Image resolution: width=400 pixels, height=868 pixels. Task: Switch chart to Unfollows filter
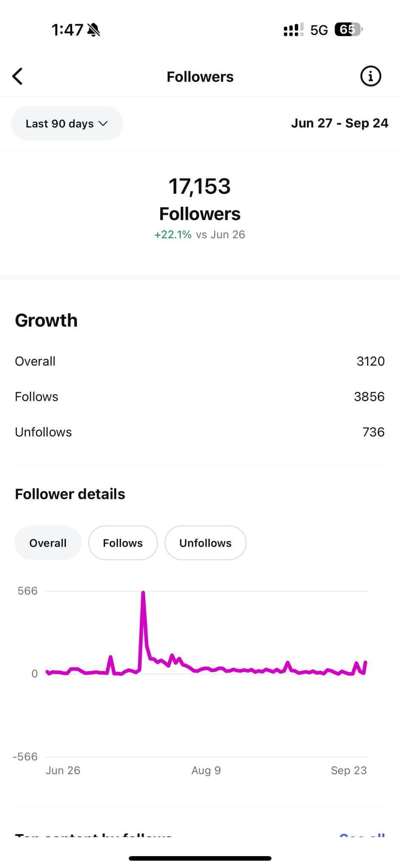pos(205,543)
